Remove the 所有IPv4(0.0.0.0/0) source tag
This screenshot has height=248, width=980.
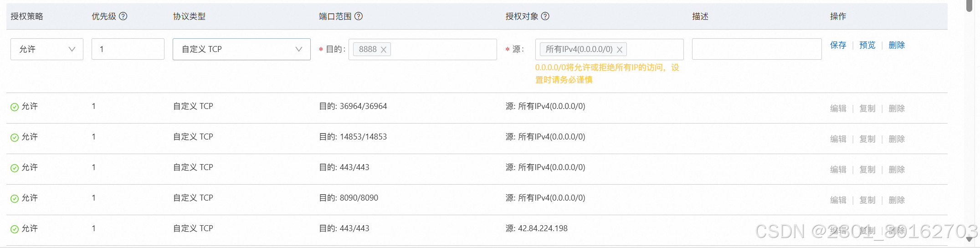click(x=620, y=50)
